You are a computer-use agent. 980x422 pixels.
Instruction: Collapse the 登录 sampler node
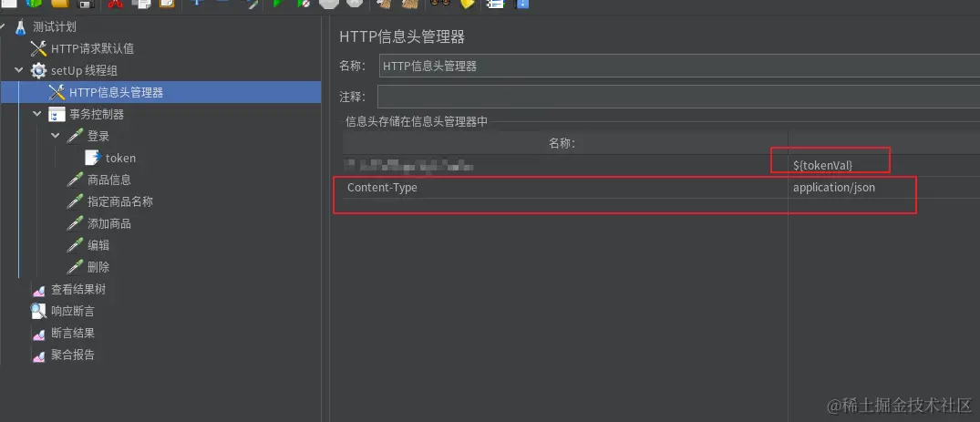tap(56, 137)
